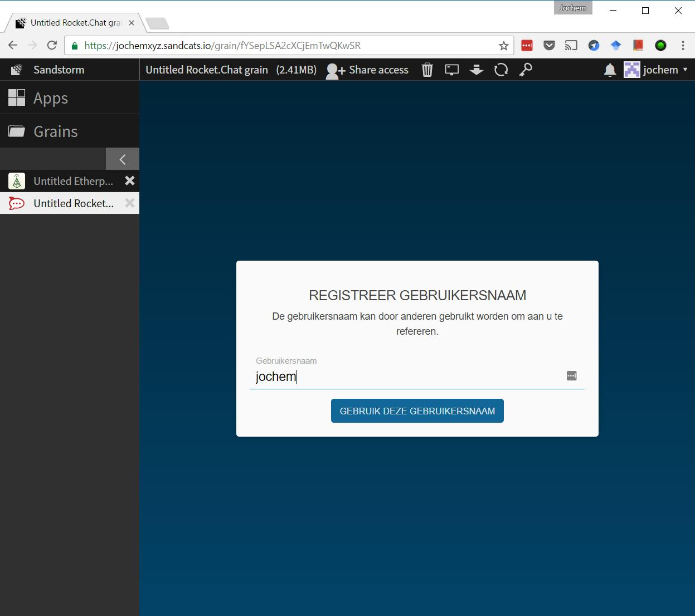Reload the page with the refresh icon
Screen dimensions: 695x616
tap(52, 46)
